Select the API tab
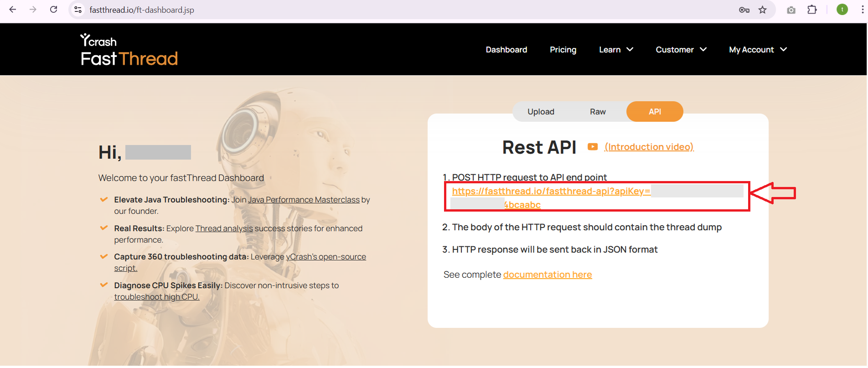 click(x=655, y=112)
